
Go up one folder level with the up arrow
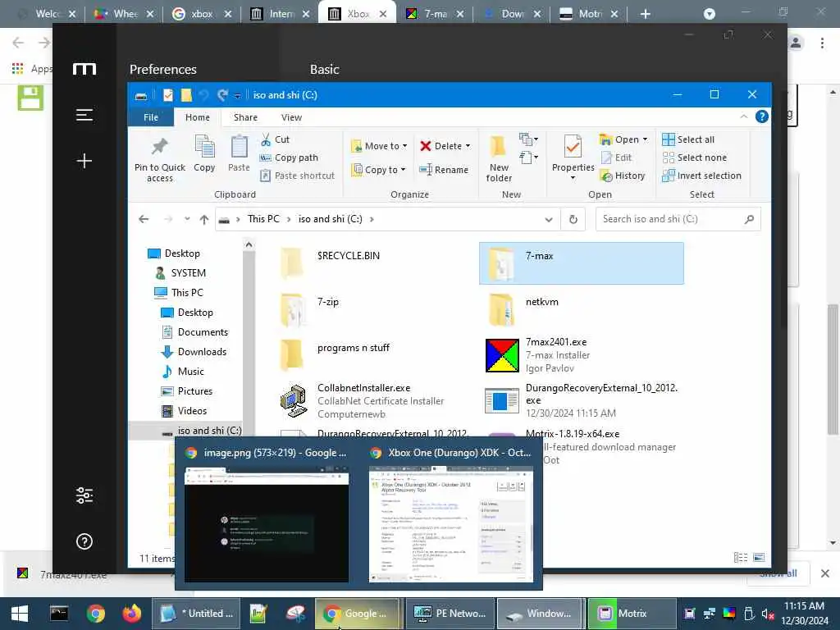[204, 219]
